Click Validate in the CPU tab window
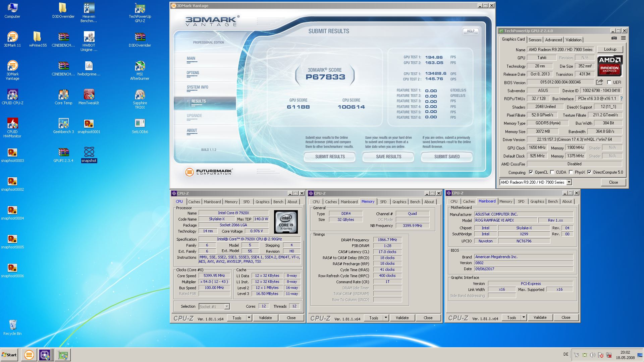The width and height of the screenshot is (644, 362). 265,318
